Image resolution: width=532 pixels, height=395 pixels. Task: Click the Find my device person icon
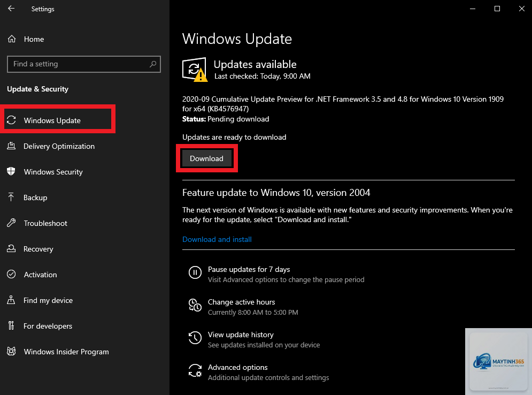point(11,300)
